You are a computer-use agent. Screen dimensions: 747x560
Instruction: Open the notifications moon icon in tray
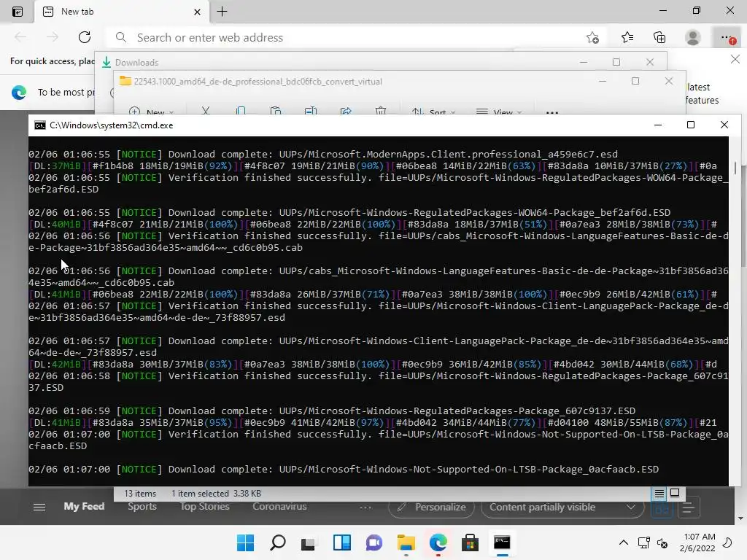click(x=727, y=542)
